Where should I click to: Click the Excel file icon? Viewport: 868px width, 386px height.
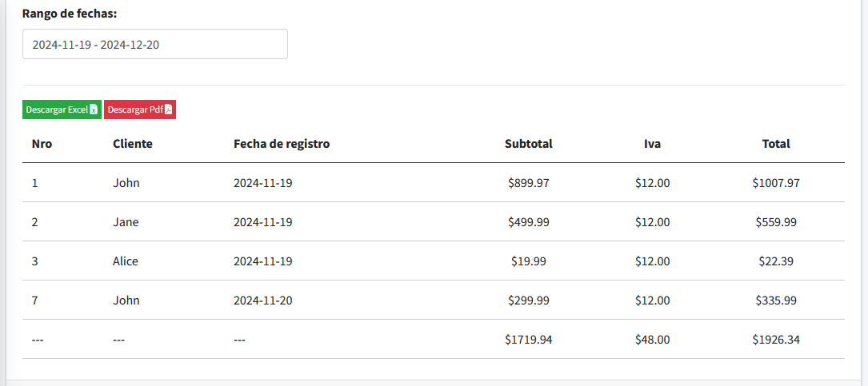pyautogui.click(x=94, y=109)
